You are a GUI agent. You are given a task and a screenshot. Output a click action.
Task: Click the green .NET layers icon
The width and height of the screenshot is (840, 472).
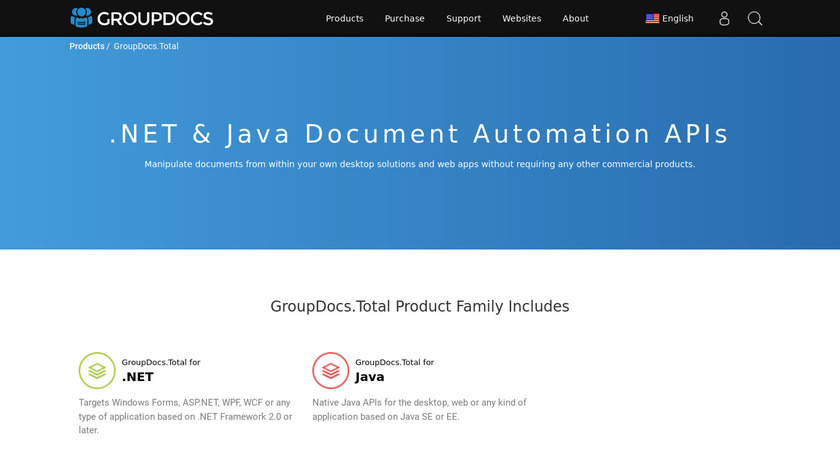click(x=97, y=370)
